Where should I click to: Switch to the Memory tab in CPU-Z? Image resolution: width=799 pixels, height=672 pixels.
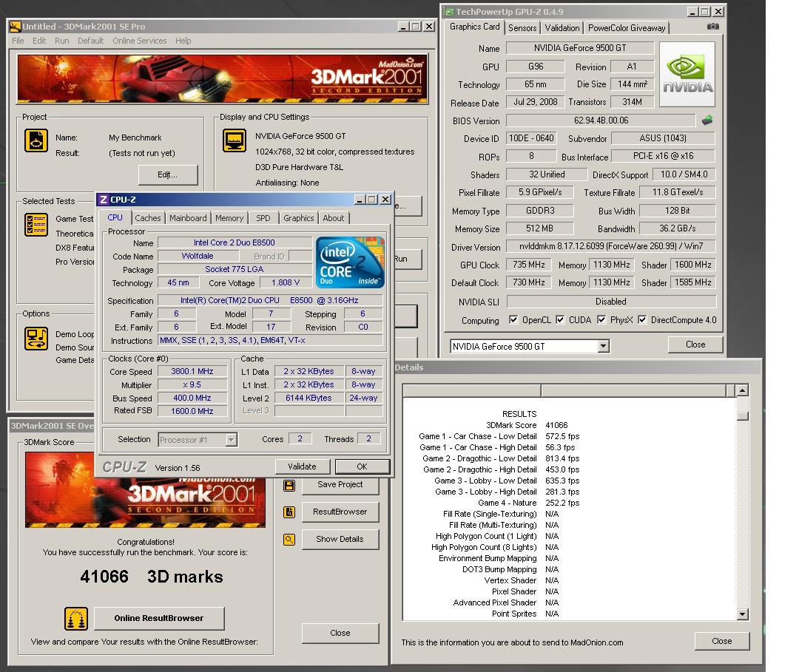229,218
